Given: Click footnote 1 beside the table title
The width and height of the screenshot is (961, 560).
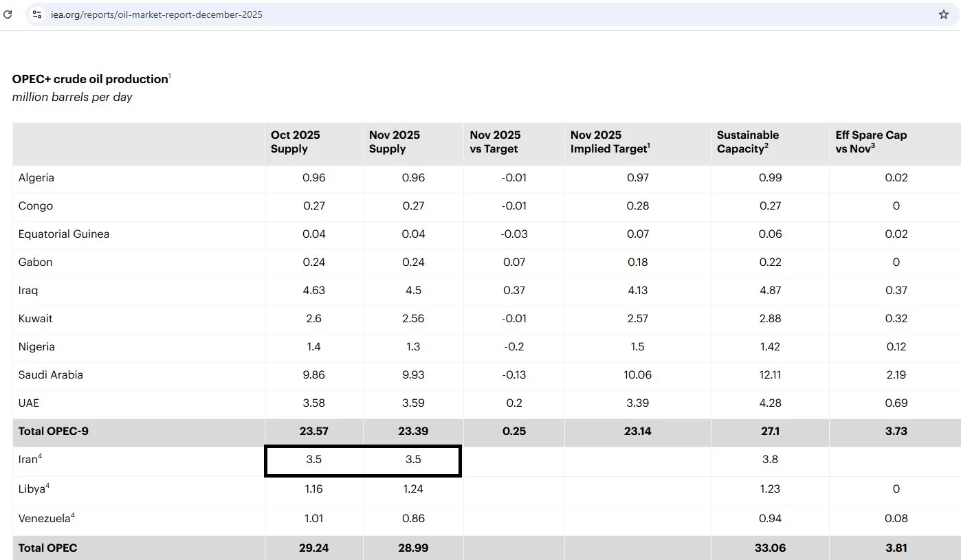Looking at the screenshot, I should (170, 76).
